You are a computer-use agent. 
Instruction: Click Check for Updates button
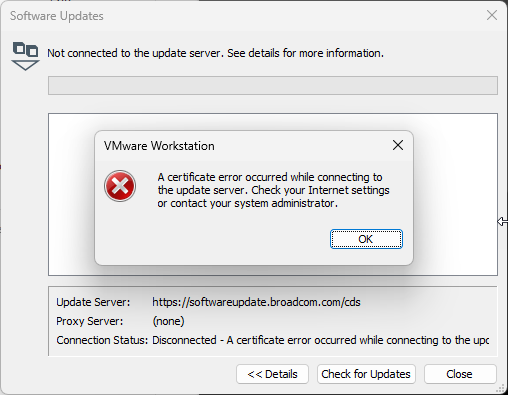tap(366, 374)
